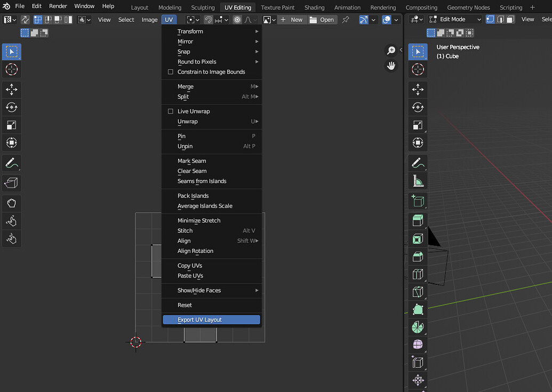The image size is (552, 392).
Task: Click Minimize Stretch in the UV menu
Action: point(212,221)
